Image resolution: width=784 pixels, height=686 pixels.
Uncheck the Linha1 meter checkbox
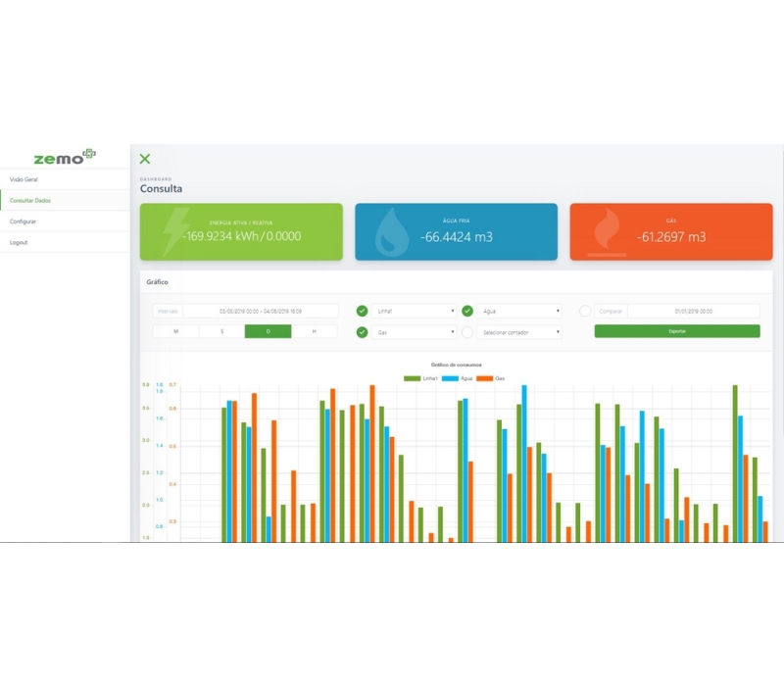pyautogui.click(x=363, y=311)
